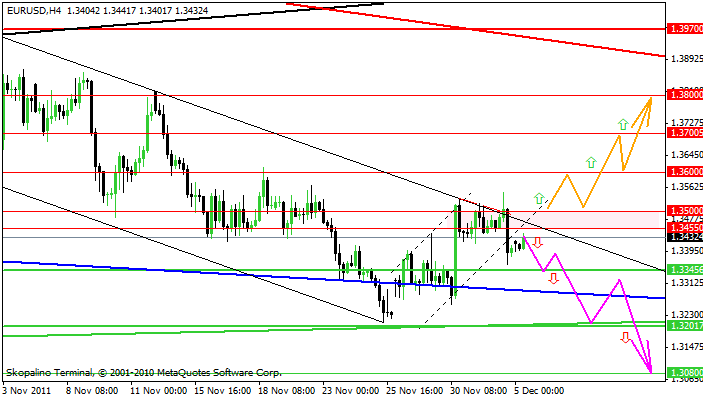Click the current price label 1.34324
This screenshot has width=703, height=398.
(x=685, y=237)
